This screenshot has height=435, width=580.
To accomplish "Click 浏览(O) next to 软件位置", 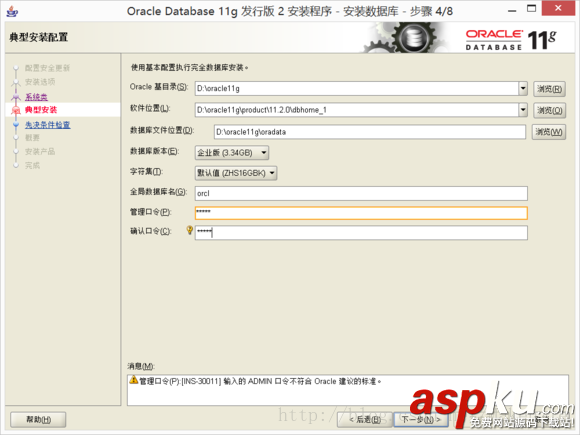I will (549, 110).
